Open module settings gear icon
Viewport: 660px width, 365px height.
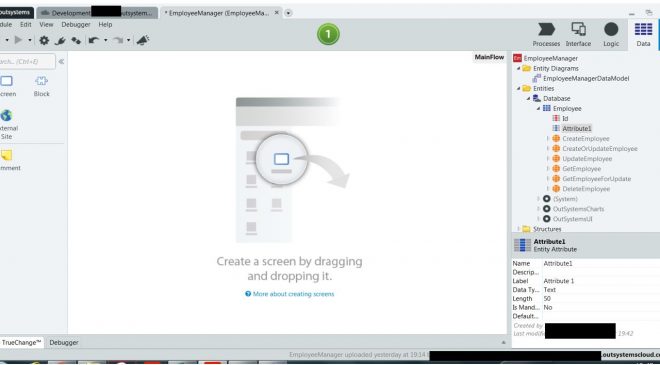click(44, 40)
